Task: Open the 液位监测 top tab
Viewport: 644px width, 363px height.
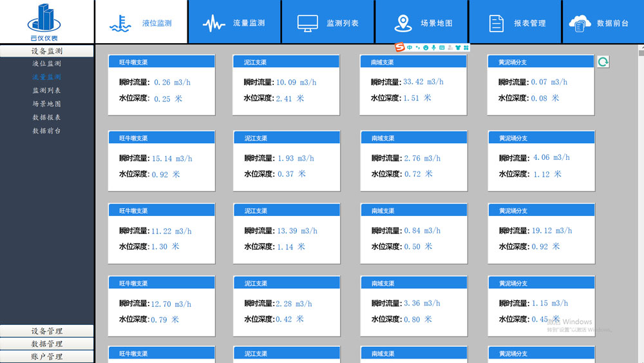Action: pos(141,22)
